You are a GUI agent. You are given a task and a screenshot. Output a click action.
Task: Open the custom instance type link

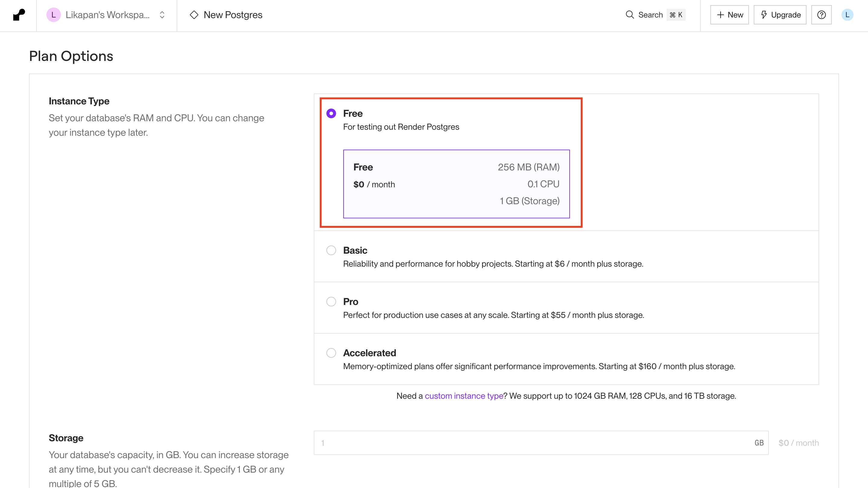(464, 396)
